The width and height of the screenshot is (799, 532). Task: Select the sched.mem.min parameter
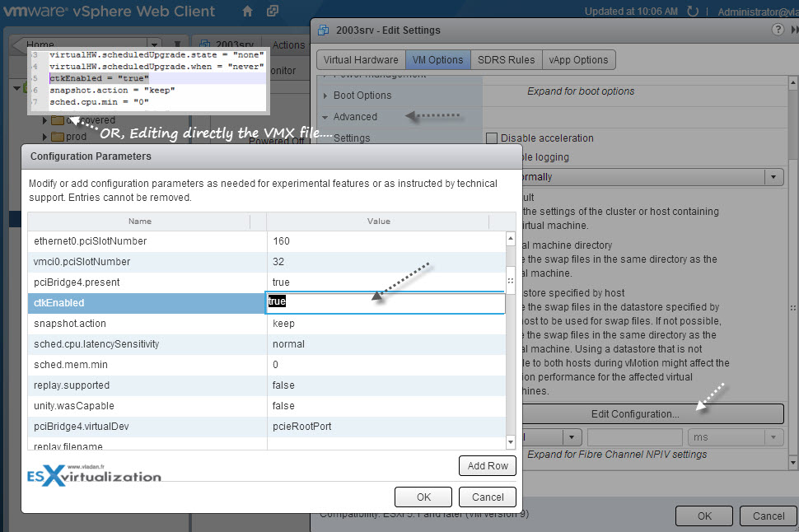[x=71, y=365]
